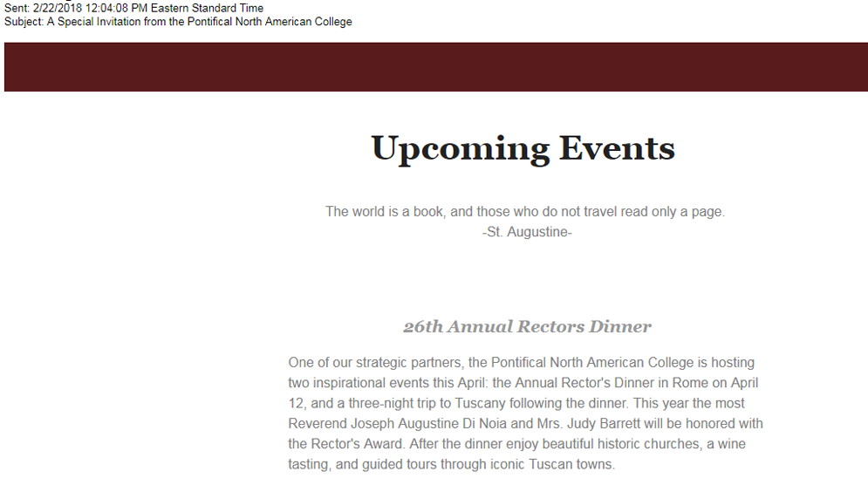
Task: Click the Rector's Award text
Action: [x=358, y=444]
